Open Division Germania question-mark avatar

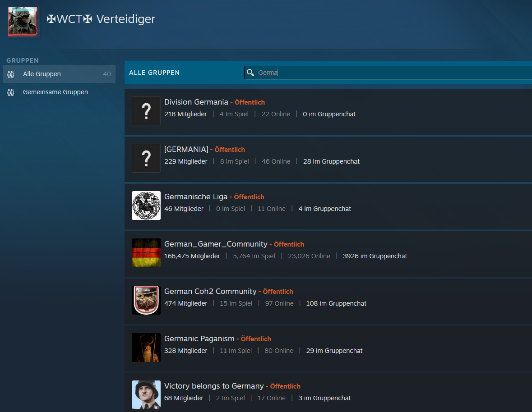pos(146,111)
